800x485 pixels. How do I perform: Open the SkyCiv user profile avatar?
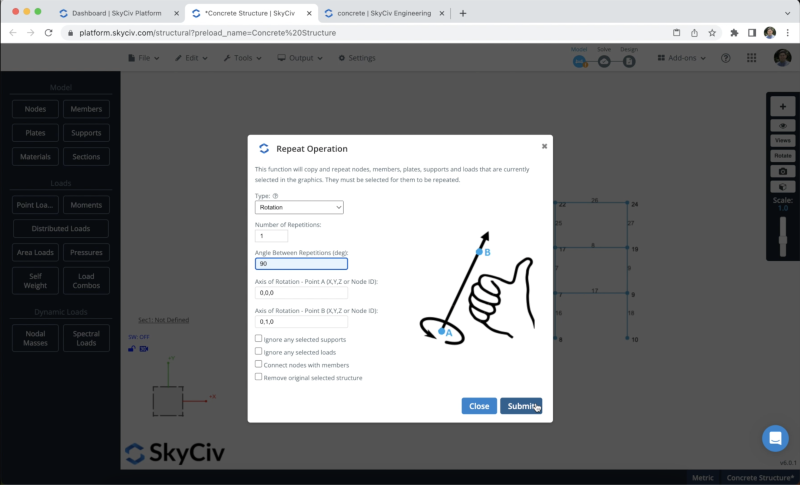tap(782, 58)
